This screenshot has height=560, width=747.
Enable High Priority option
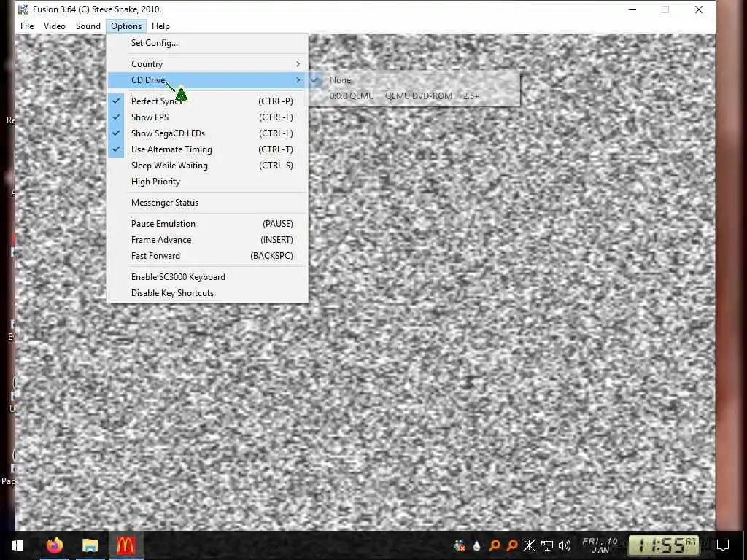tap(208, 182)
